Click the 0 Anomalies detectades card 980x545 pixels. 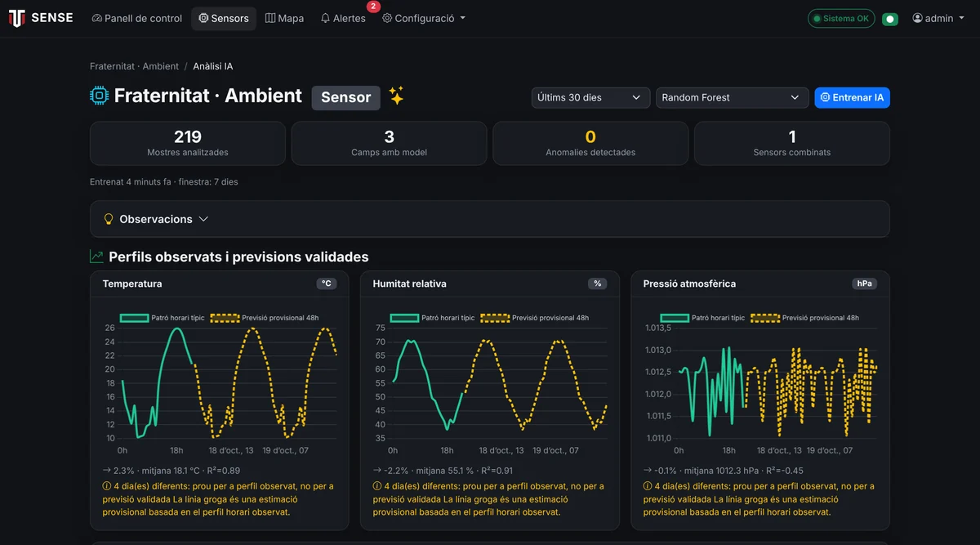590,143
